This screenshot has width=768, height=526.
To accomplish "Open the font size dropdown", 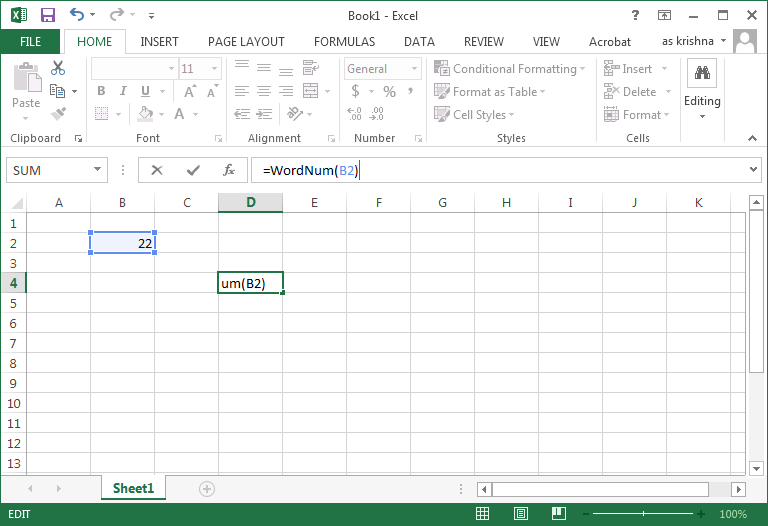I will point(215,69).
